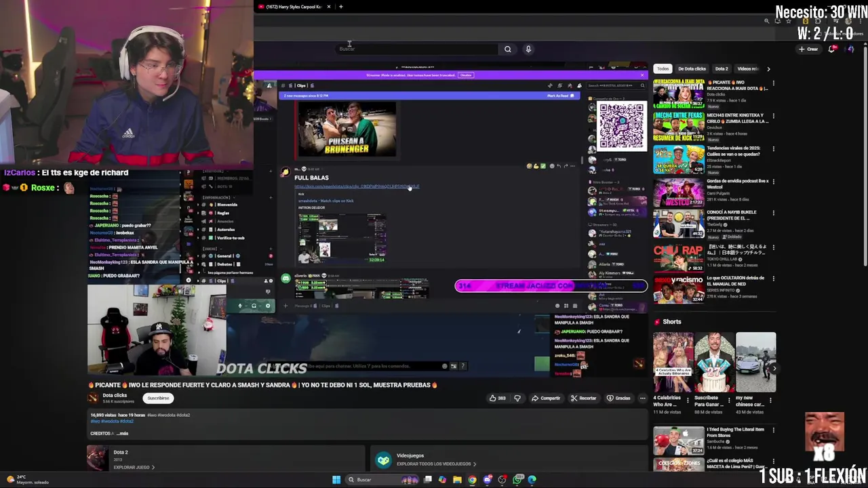Open the weather widget showing 24°C
Image resolution: width=868 pixels, height=488 pixels.
click(27, 480)
